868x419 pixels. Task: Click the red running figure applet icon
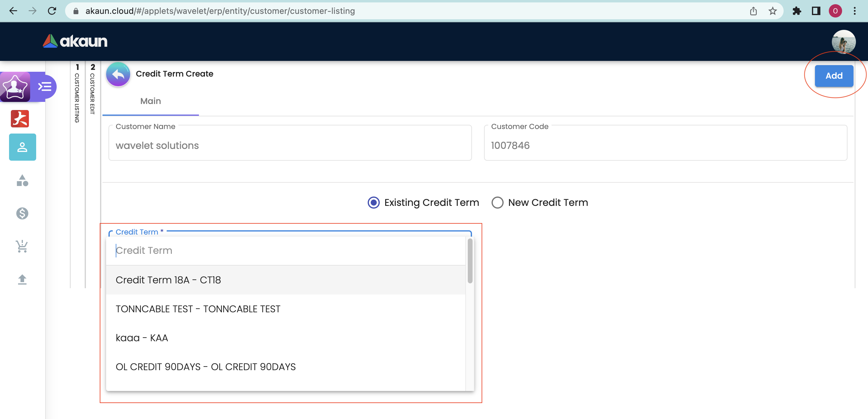(x=20, y=119)
